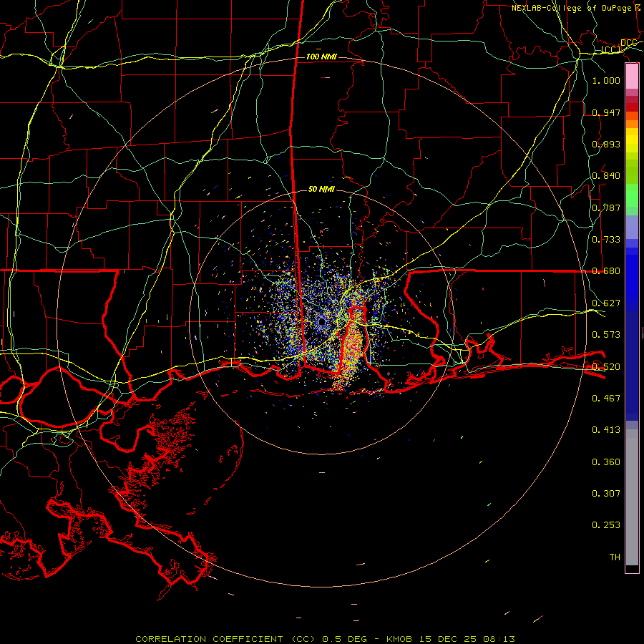Click the 50 NMI range ring label
644x644 pixels.
[x=321, y=189]
